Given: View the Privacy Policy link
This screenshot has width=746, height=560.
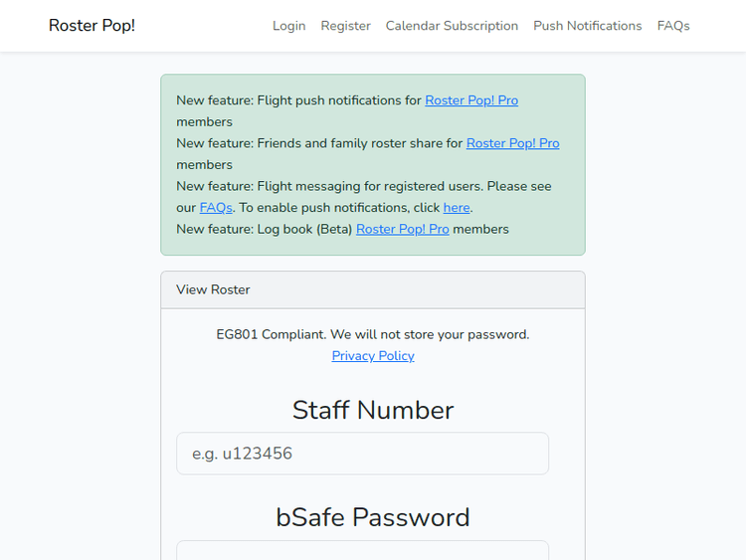Looking at the screenshot, I should (x=373, y=356).
